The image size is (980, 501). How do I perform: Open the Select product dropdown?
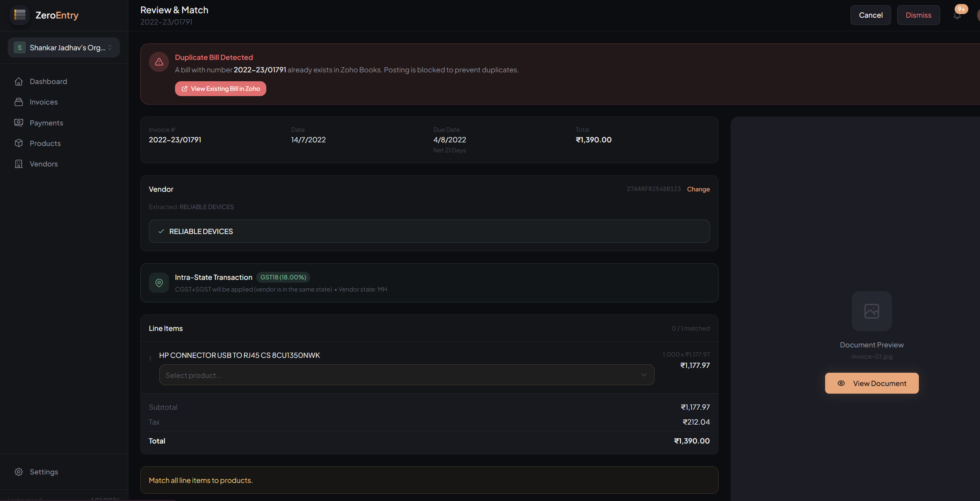coord(406,375)
